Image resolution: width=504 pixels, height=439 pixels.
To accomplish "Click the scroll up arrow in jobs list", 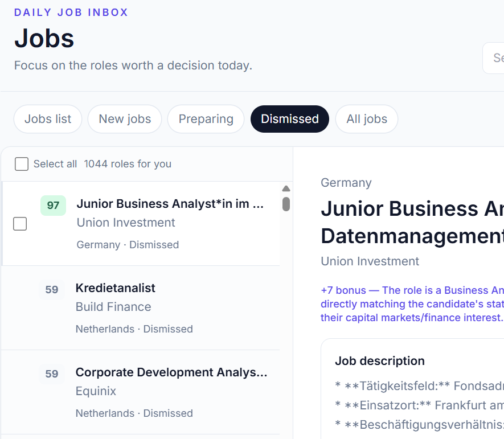I will point(286,188).
